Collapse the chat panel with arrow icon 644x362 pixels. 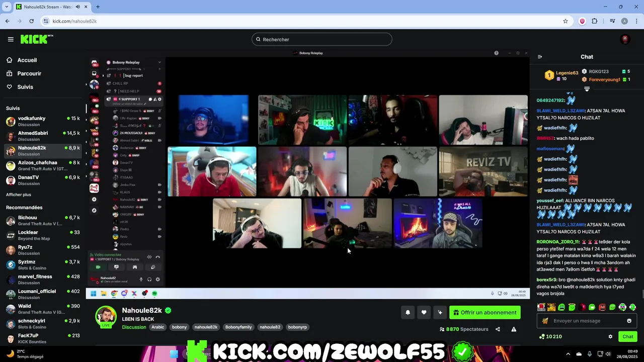tap(540, 57)
